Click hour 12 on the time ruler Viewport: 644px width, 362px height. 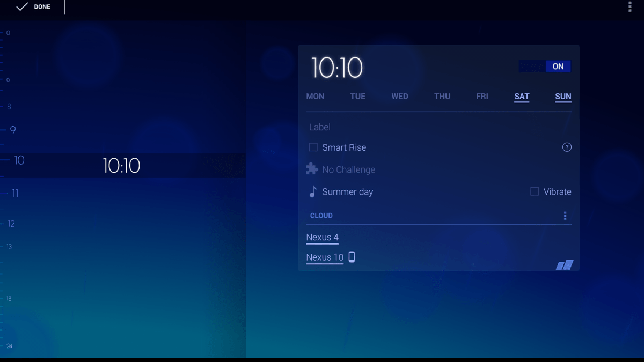point(11,224)
